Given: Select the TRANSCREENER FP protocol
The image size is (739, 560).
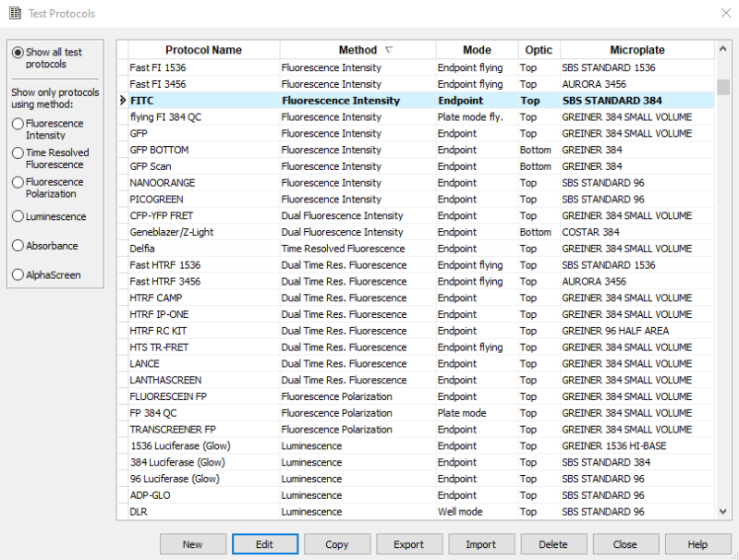Looking at the screenshot, I should coord(173,430).
